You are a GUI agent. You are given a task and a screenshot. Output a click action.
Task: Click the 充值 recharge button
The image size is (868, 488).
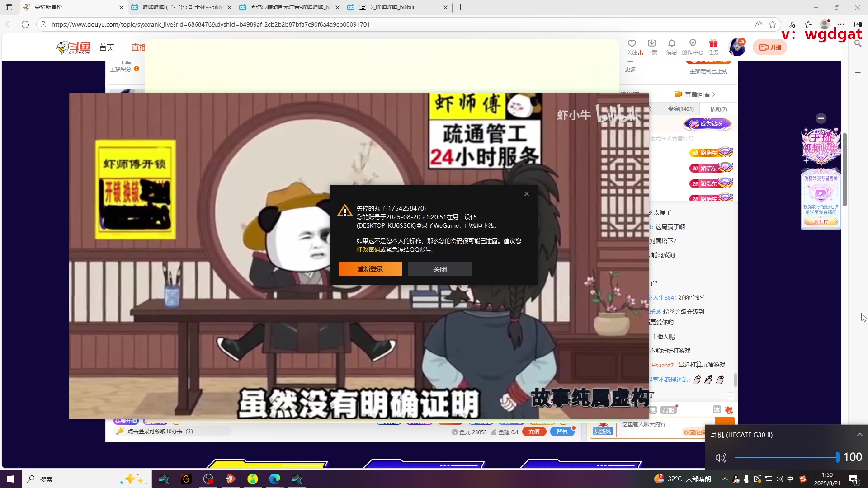tap(534, 432)
